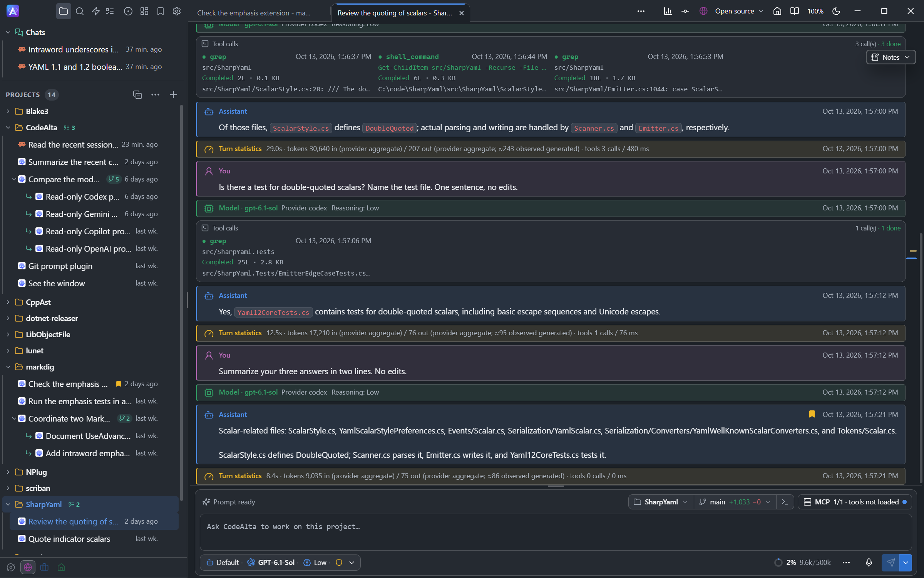Image resolution: width=924 pixels, height=578 pixels.
Task: Open the settings gear icon
Action: pyautogui.click(x=177, y=11)
